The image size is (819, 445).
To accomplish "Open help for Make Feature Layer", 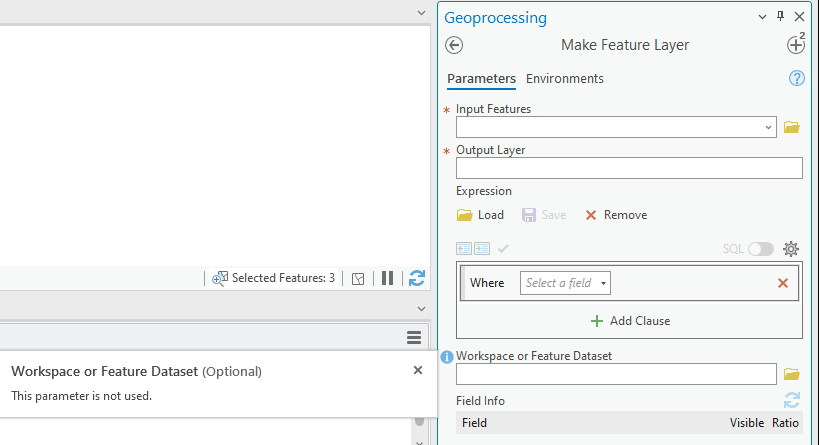I will coord(797,78).
